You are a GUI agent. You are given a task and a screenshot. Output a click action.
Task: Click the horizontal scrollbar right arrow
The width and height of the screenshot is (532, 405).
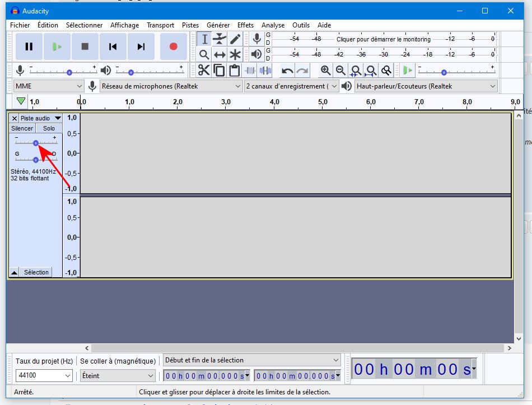[x=509, y=348]
